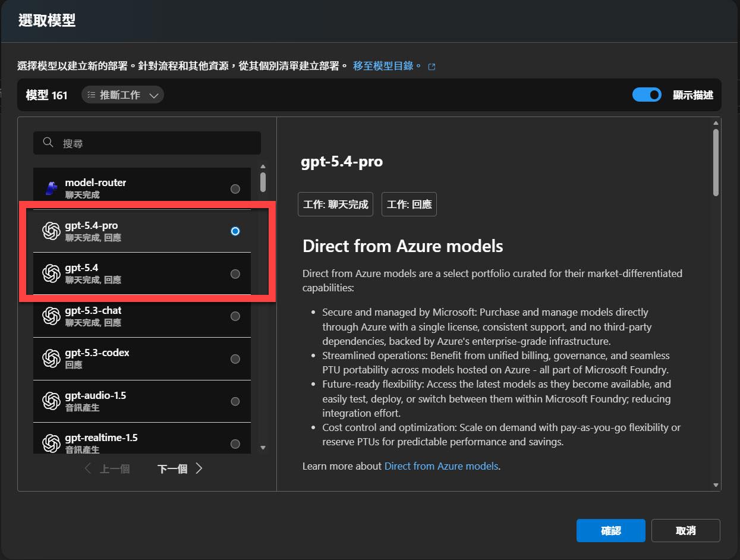Viewport: 740px width, 560px height.
Task: Select the gpt-5.4 radio button
Action: (x=235, y=273)
